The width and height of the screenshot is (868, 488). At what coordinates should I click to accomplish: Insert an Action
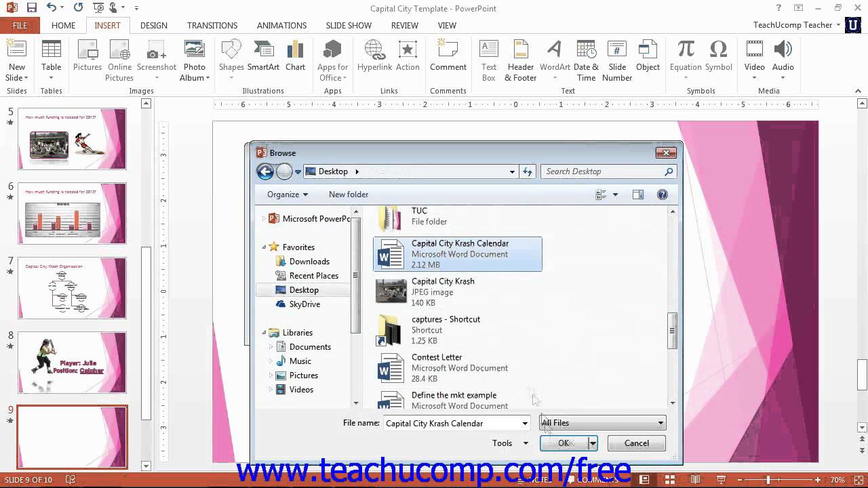click(x=408, y=56)
